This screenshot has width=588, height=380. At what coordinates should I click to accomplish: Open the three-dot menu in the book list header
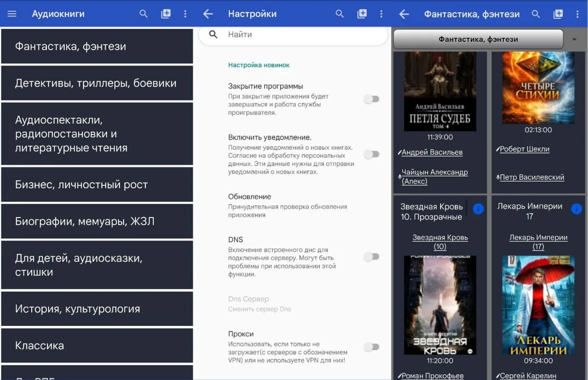[577, 14]
